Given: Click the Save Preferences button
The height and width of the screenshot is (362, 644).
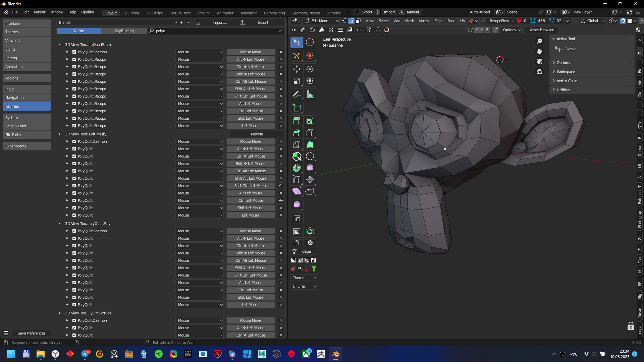Looking at the screenshot, I should (31, 333).
